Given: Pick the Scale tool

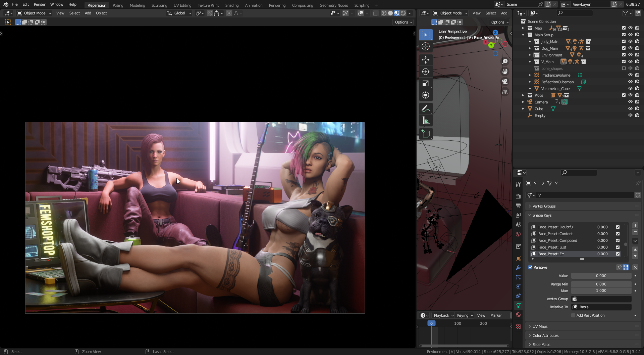Looking at the screenshot, I should pyautogui.click(x=426, y=83).
